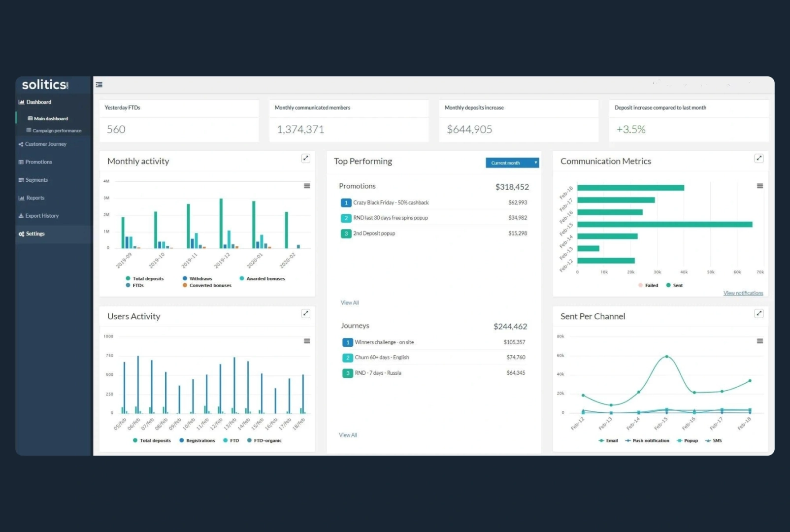This screenshot has height=532, width=790.
Task: Expand the Monthly activity panel
Action: click(x=306, y=158)
